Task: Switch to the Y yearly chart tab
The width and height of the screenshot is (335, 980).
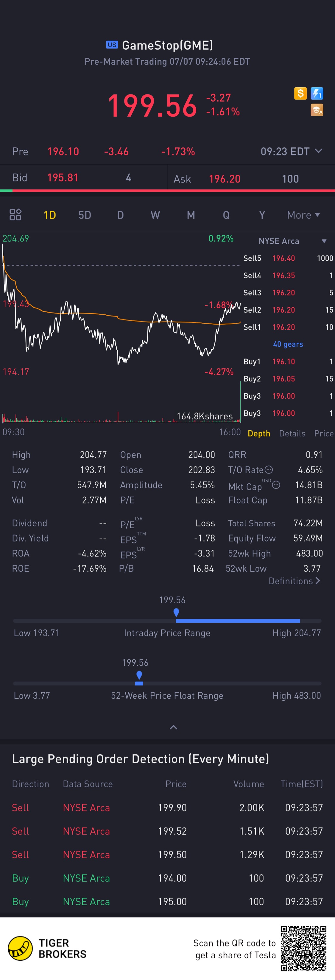Action: tap(262, 215)
